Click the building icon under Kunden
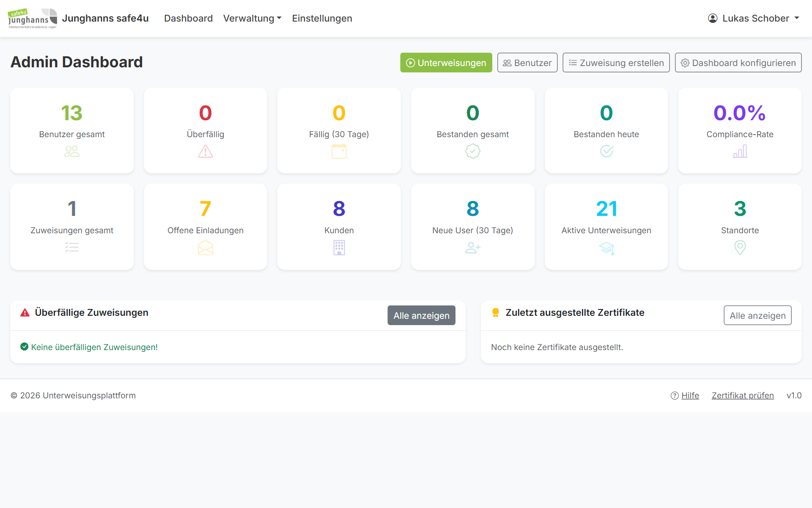Image resolution: width=812 pixels, height=508 pixels. point(339,247)
